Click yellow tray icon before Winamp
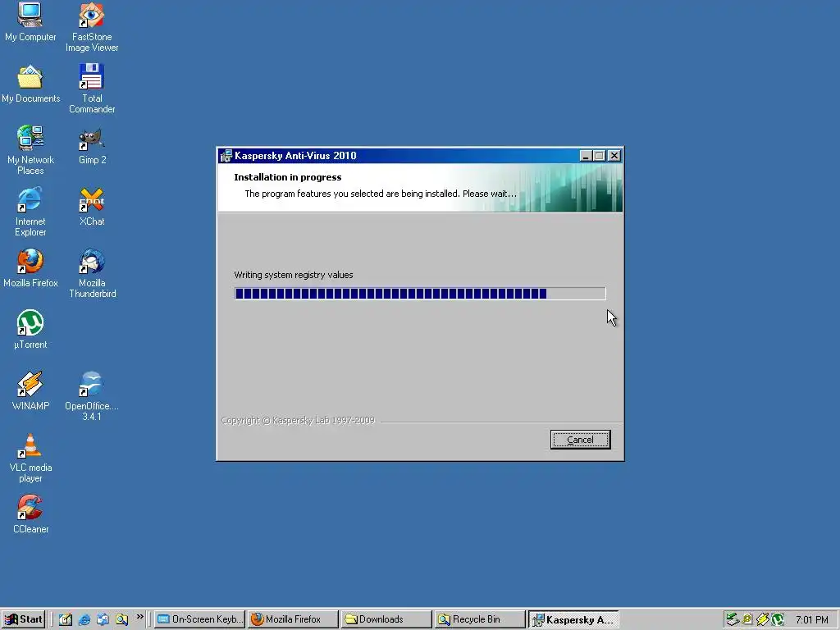The height and width of the screenshot is (630, 840). (747, 620)
